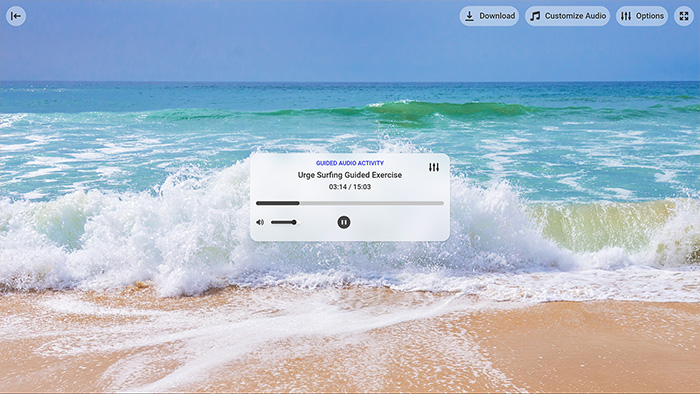Pause the Urge Surfing audio
The image size is (700, 394).
[344, 222]
